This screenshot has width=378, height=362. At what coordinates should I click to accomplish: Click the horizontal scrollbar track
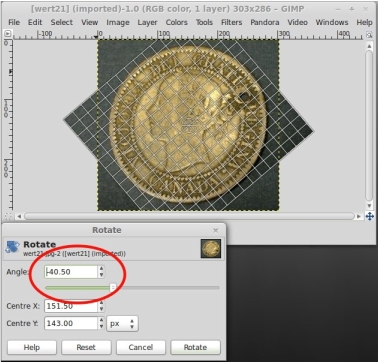189,217
